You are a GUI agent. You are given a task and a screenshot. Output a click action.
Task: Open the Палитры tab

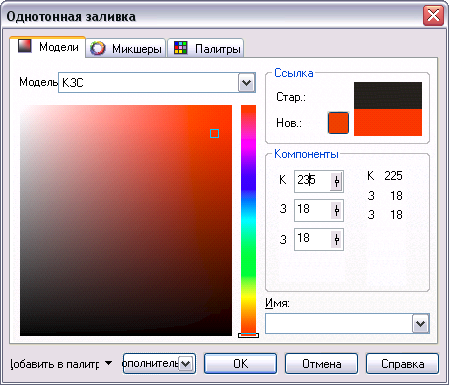point(206,49)
